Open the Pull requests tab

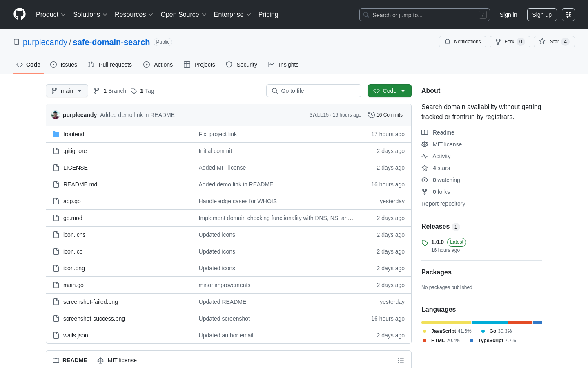pos(110,65)
